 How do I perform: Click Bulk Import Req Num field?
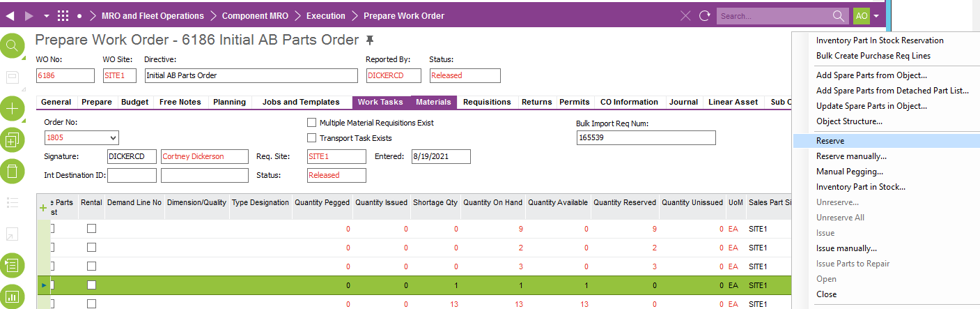pyautogui.click(x=646, y=138)
